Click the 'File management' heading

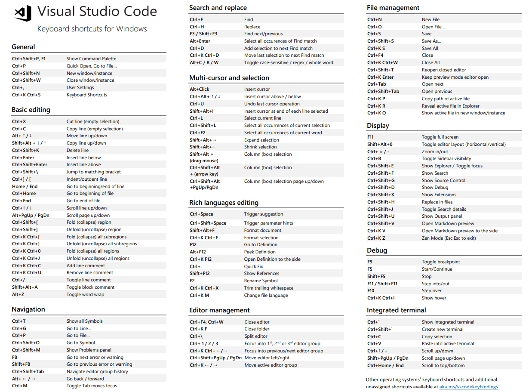393,8
